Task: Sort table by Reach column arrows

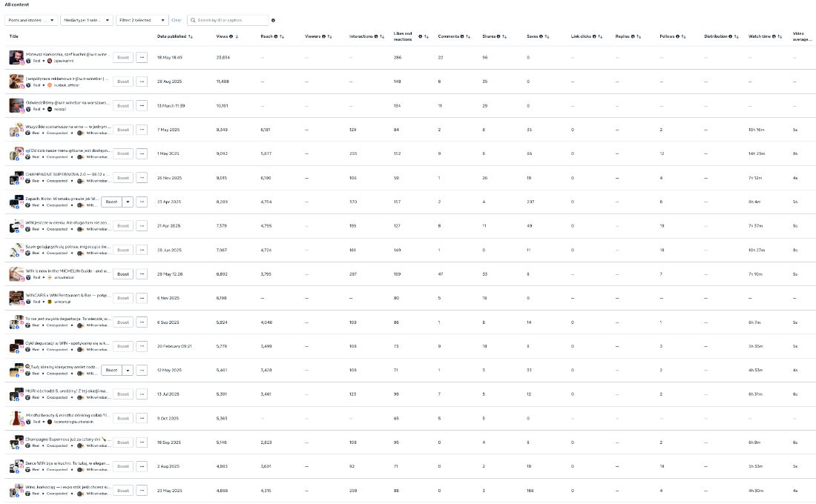Action: click(282, 36)
